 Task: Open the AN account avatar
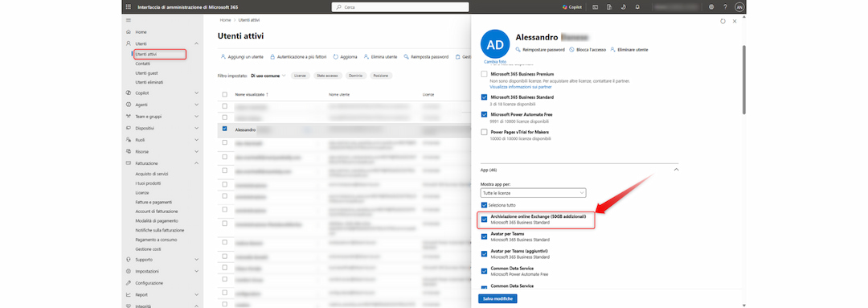point(739,7)
